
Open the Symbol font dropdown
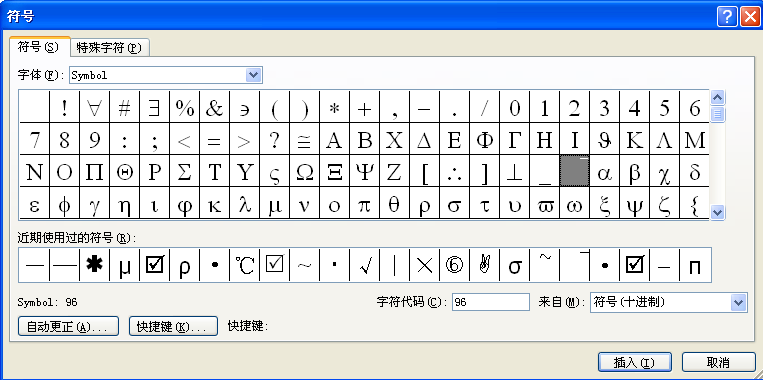(x=254, y=75)
